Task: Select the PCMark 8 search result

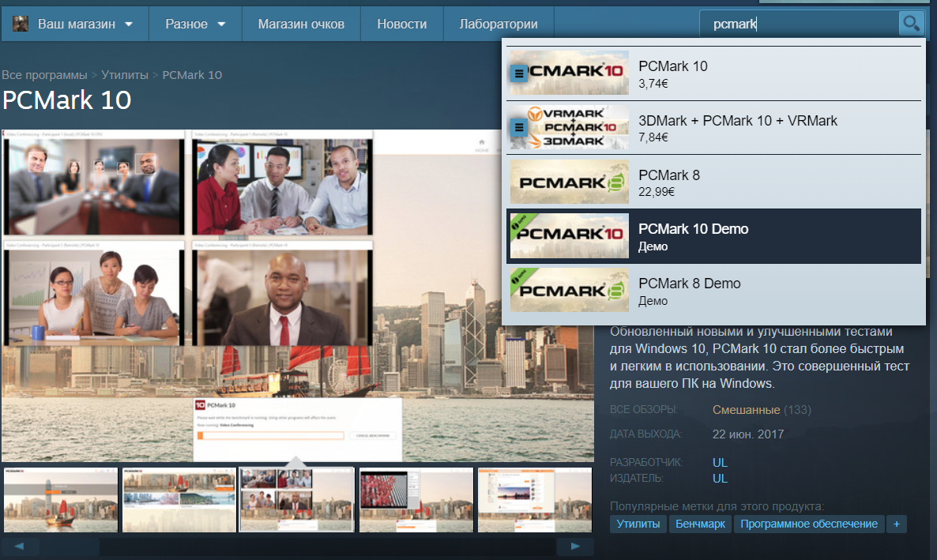Action: (x=713, y=182)
